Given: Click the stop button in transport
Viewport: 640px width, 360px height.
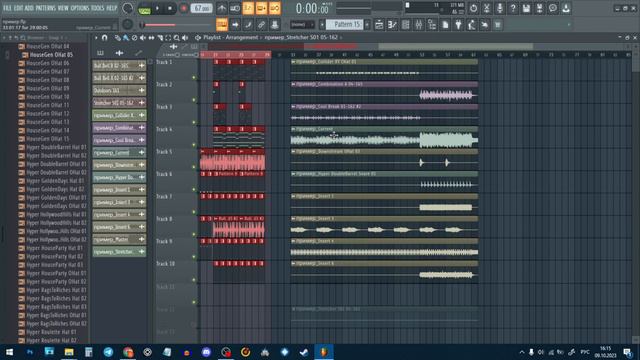Looking at the screenshot, I should [x=170, y=8].
